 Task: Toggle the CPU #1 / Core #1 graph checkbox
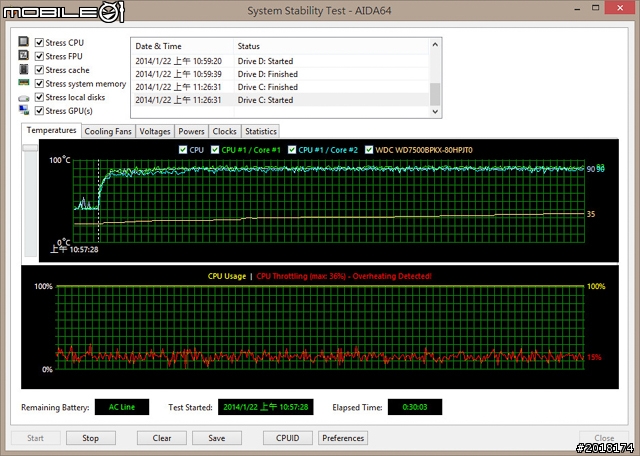(215, 150)
